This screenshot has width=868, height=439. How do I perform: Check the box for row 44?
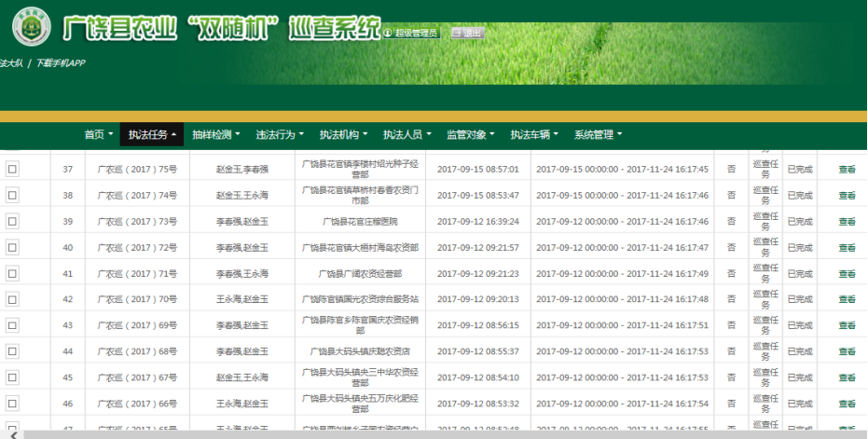13,351
